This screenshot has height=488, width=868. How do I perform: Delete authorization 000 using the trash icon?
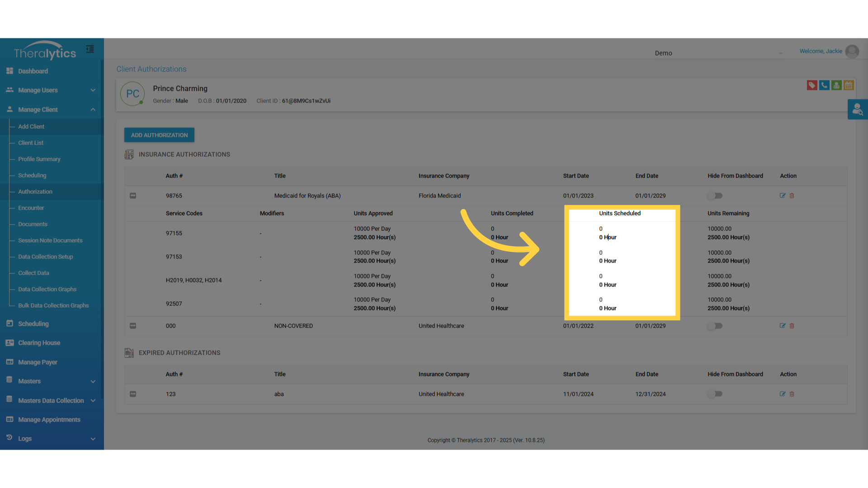click(x=792, y=326)
